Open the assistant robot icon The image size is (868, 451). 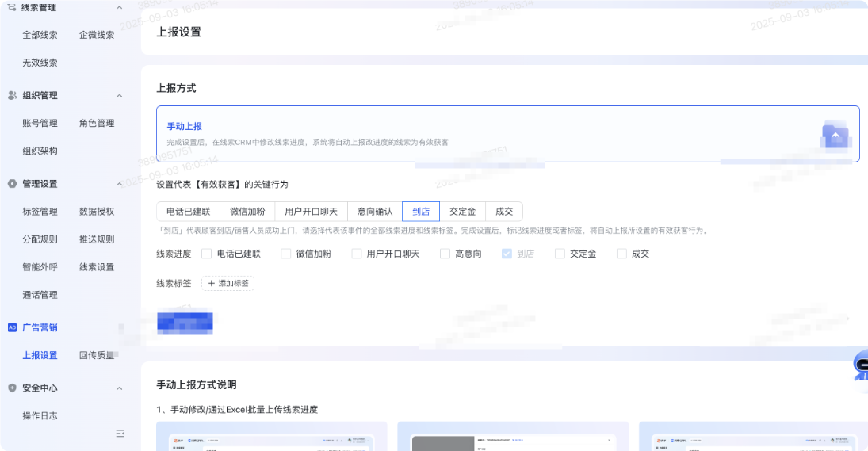pyautogui.click(x=861, y=365)
